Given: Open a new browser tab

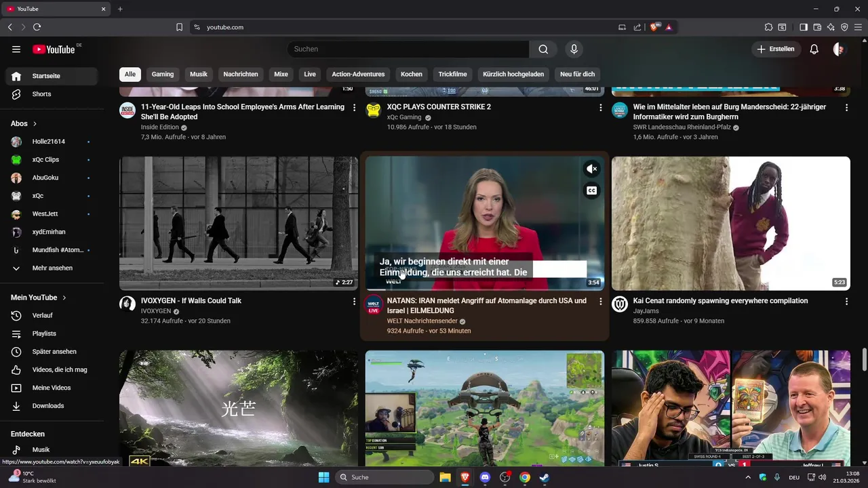Looking at the screenshot, I should point(120,9).
